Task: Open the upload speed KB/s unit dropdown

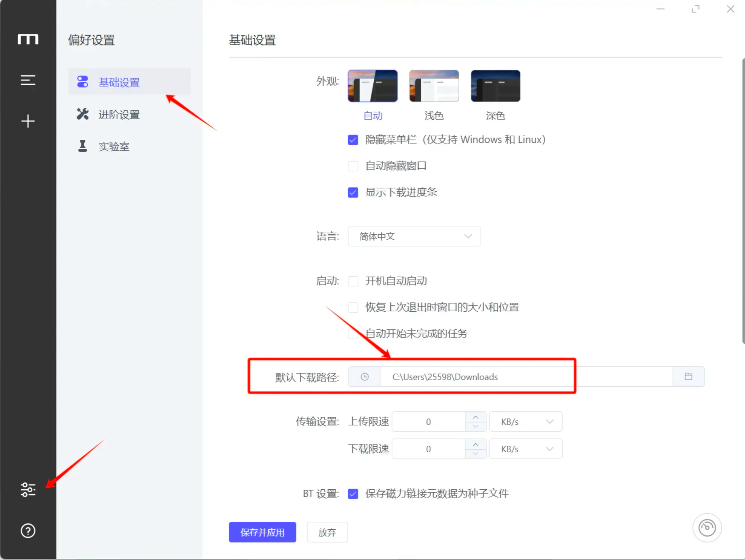Action: [x=526, y=422]
